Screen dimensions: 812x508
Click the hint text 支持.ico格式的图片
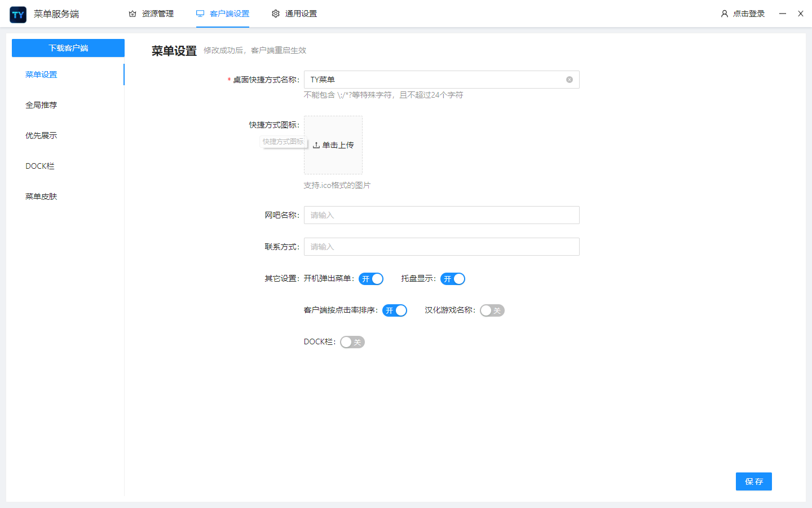pyautogui.click(x=337, y=185)
